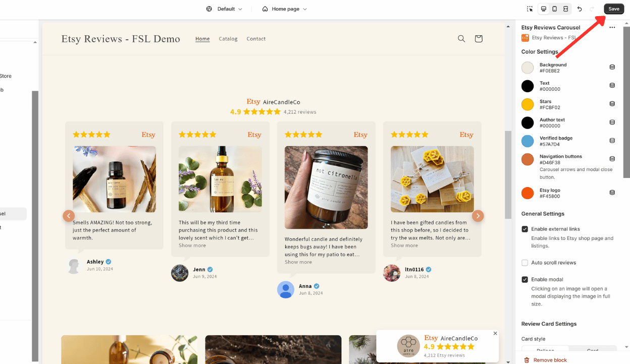This screenshot has height=364, width=630.
Task: Click the 'Jun 10, 2024' review date
Action: tap(100, 269)
